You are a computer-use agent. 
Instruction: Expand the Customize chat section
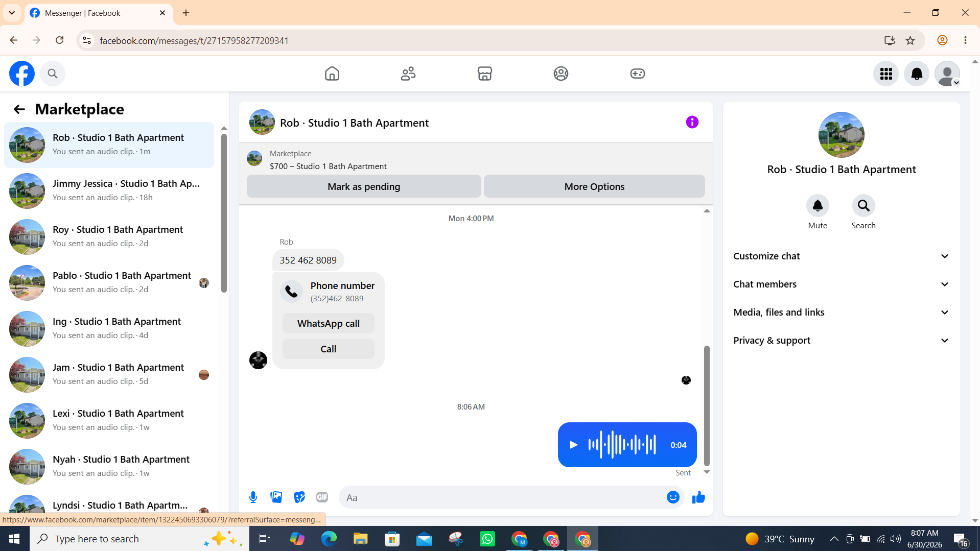(841, 256)
